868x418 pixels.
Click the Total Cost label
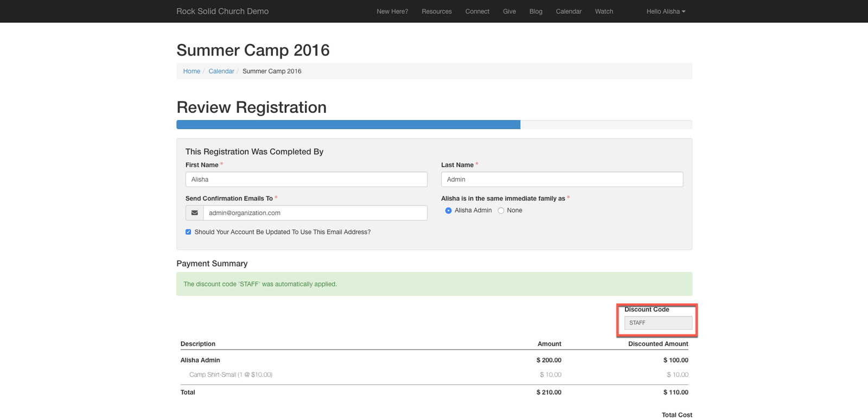[x=677, y=415]
